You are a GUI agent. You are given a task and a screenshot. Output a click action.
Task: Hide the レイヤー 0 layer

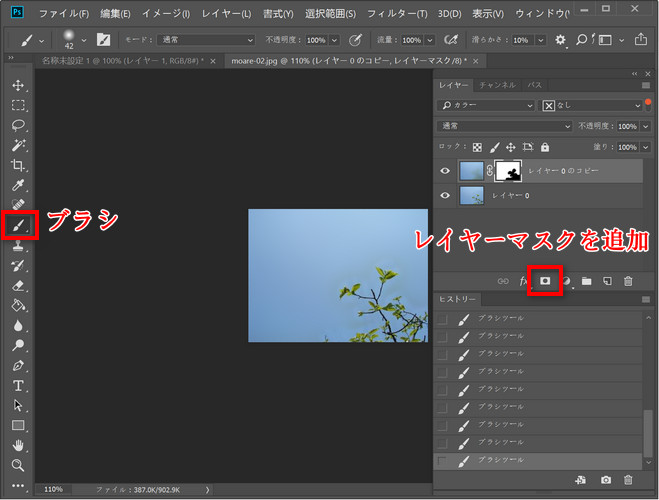click(445, 195)
